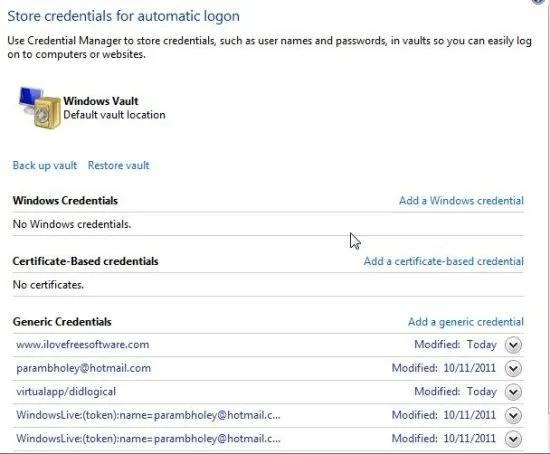The height and width of the screenshot is (454, 550).
Task: Select the virtualapp/didlogical credential name
Action: click(66, 392)
